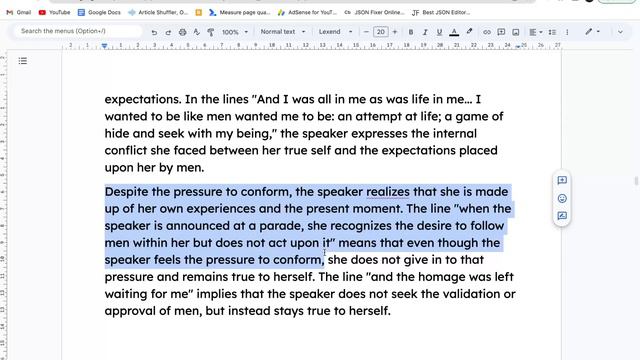Screen dimensions: 640x360
Task: Open the editing mode pencil dropdown
Action: (592, 31)
